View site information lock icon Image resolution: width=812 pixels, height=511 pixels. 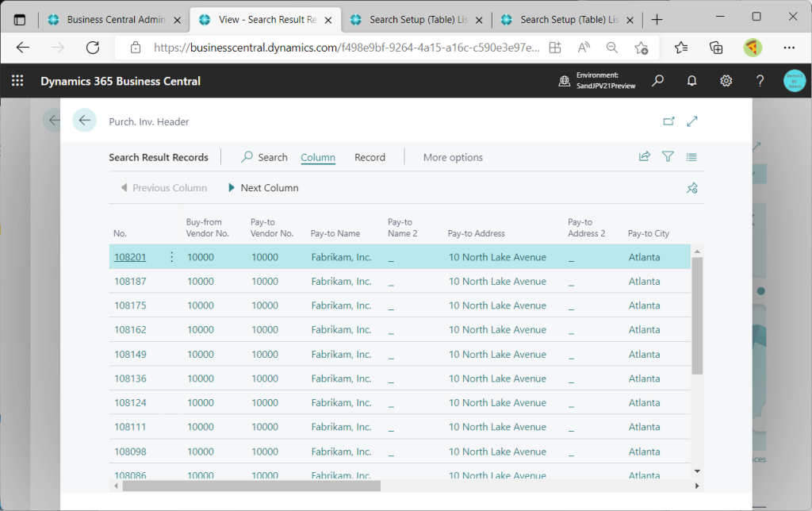click(x=136, y=48)
